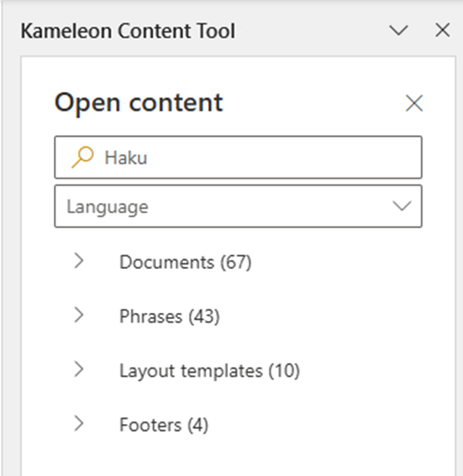
Task: Expand the Footers category arrow
Action: (79, 423)
